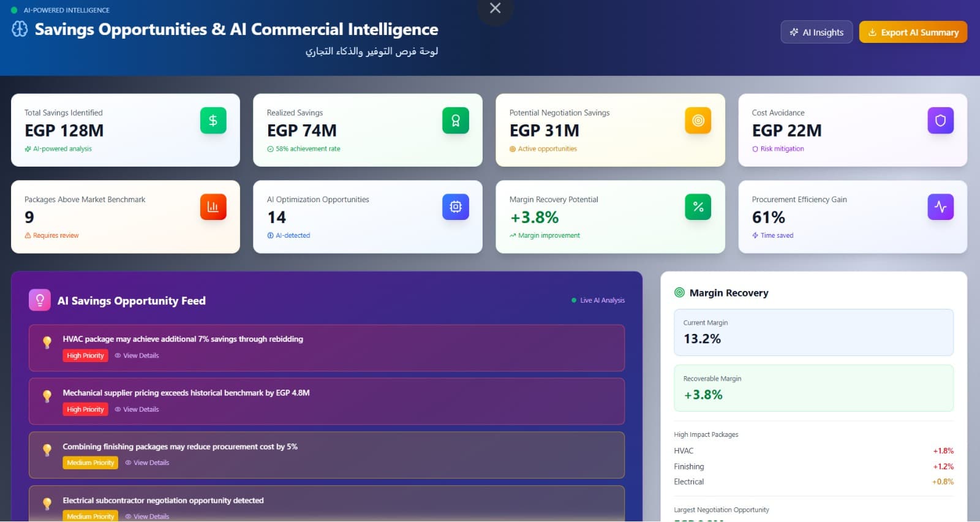Image resolution: width=980 pixels, height=522 pixels.
Task: Click the EGP 74M realized savings value
Action: tap(302, 130)
